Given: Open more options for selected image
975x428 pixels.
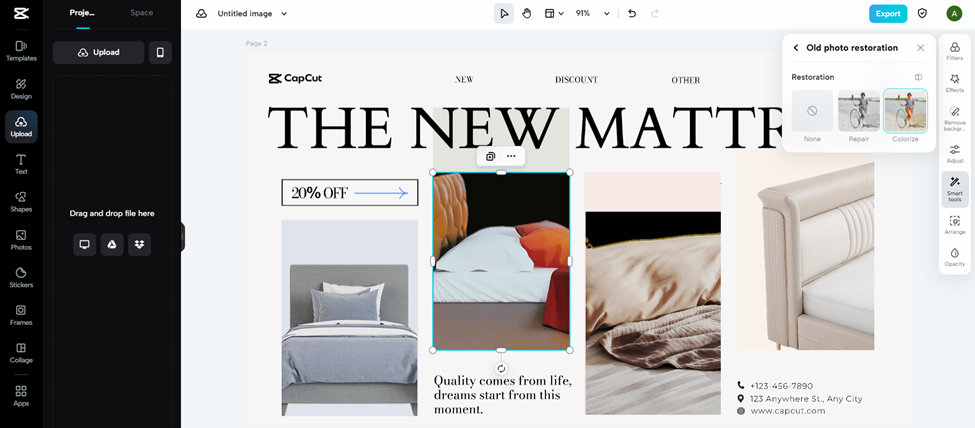Looking at the screenshot, I should pyautogui.click(x=511, y=156).
